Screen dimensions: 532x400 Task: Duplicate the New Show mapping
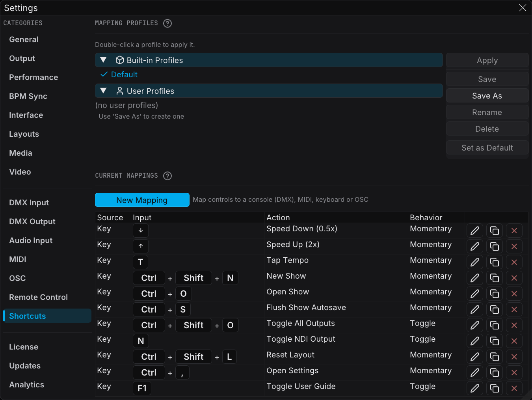point(495,278)
